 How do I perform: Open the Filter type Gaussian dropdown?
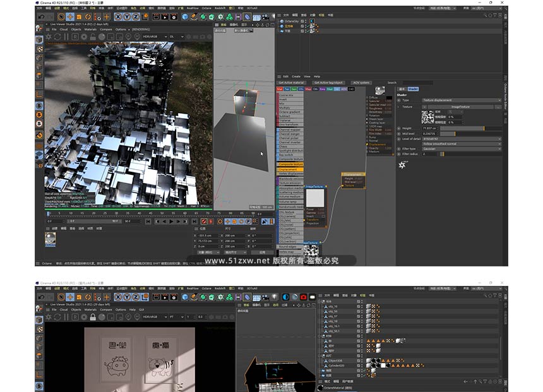coord(462,149)
